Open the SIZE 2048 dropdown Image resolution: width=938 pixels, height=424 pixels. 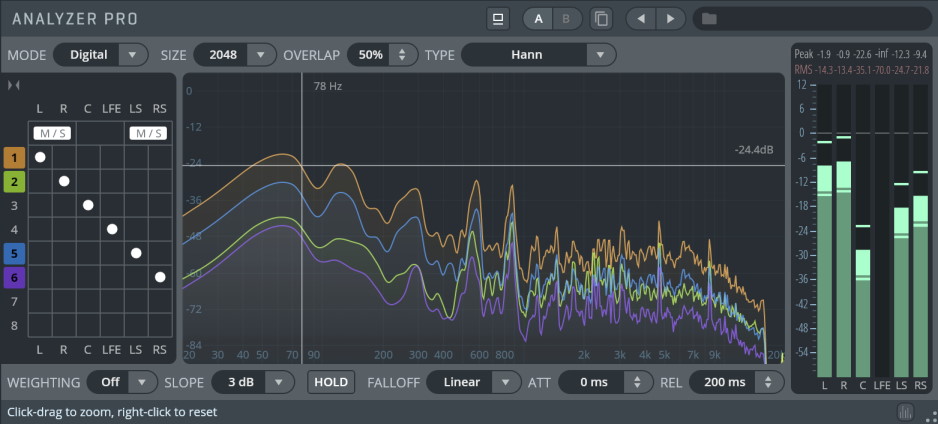tap(234, 55)
